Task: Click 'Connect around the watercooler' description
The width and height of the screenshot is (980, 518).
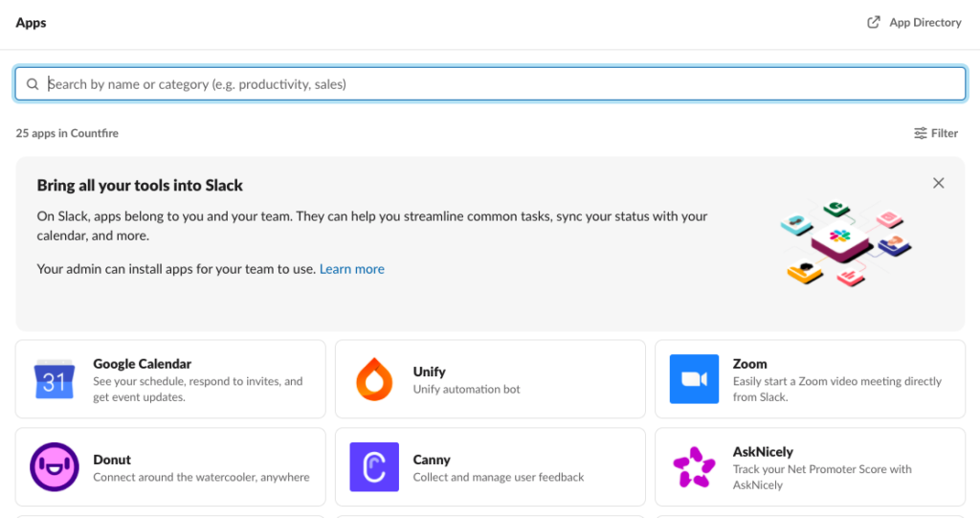Action: click(x=201, y=477)
